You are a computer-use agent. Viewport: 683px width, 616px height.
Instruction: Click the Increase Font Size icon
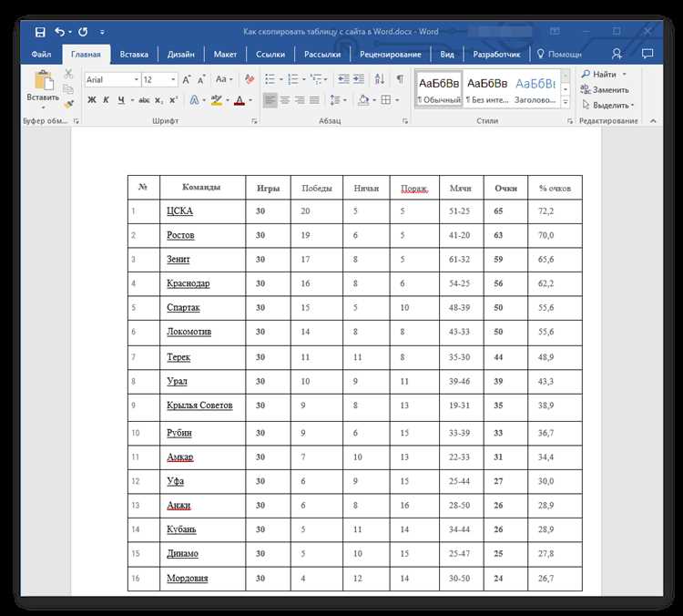point(187,80)
